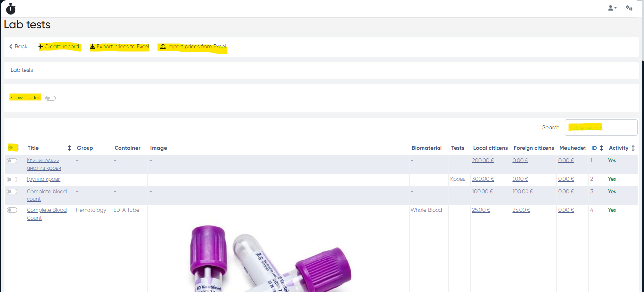Toggle the select-all switch in table header
This screenshot has width=644, height=292.
13,148
